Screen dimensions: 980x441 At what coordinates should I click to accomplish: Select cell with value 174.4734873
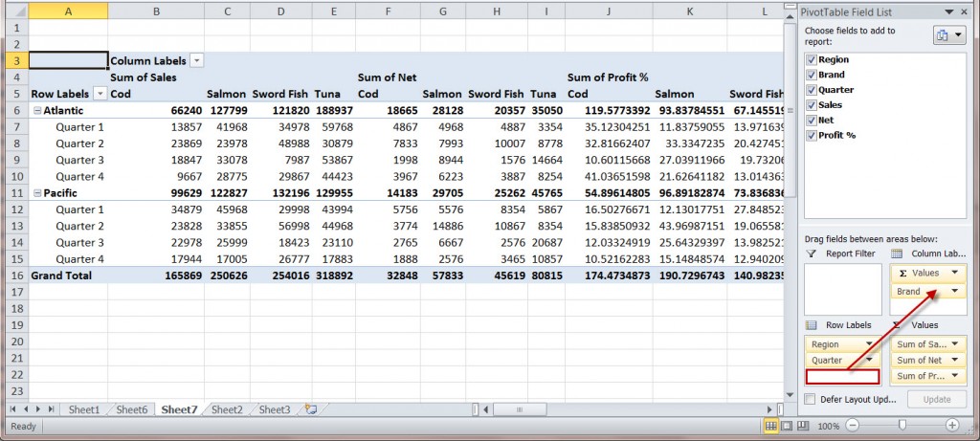coord(608,276)
